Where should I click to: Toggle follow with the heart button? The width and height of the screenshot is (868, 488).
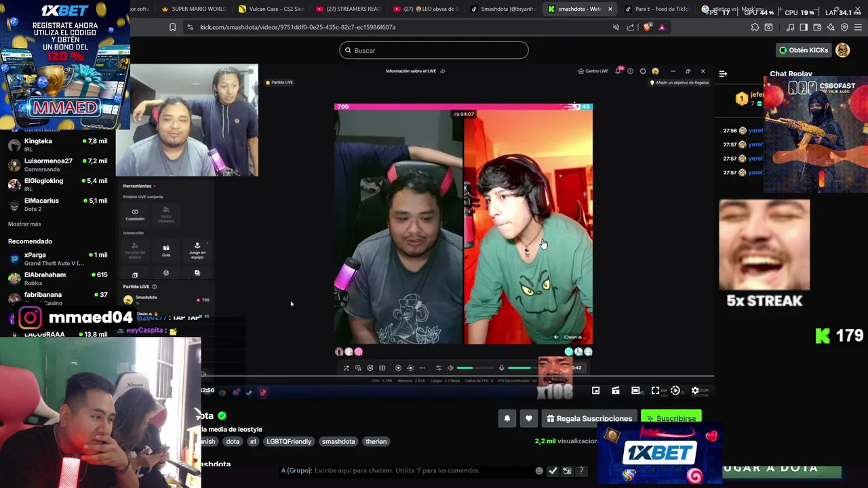(x=529, y=418)
